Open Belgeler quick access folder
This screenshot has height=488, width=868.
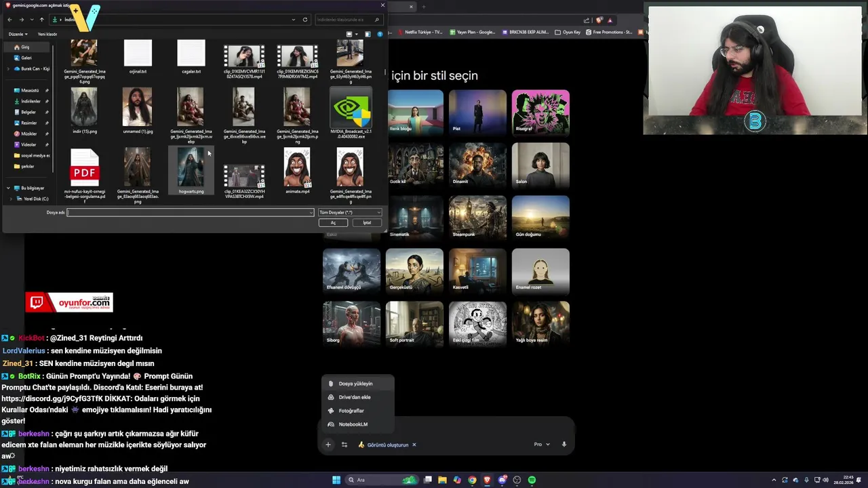28,112
